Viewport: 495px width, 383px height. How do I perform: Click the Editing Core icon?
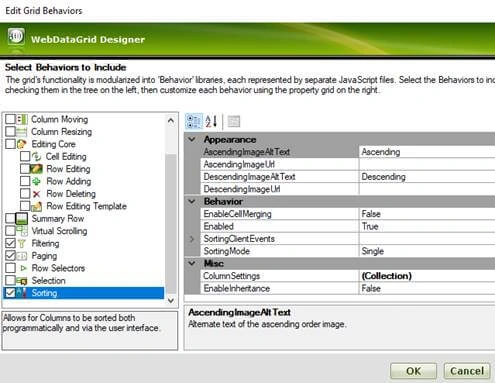pyautogui.click(x=22, y=144)
